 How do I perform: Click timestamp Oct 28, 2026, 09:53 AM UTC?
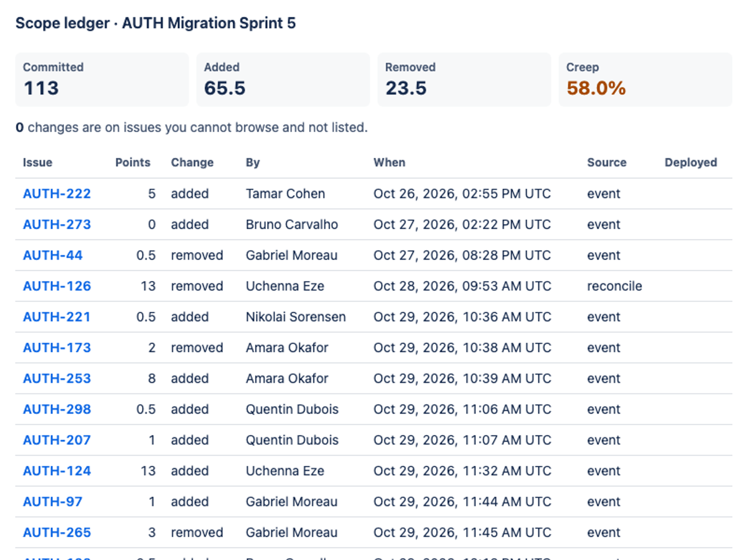click(x=463, y=286)
